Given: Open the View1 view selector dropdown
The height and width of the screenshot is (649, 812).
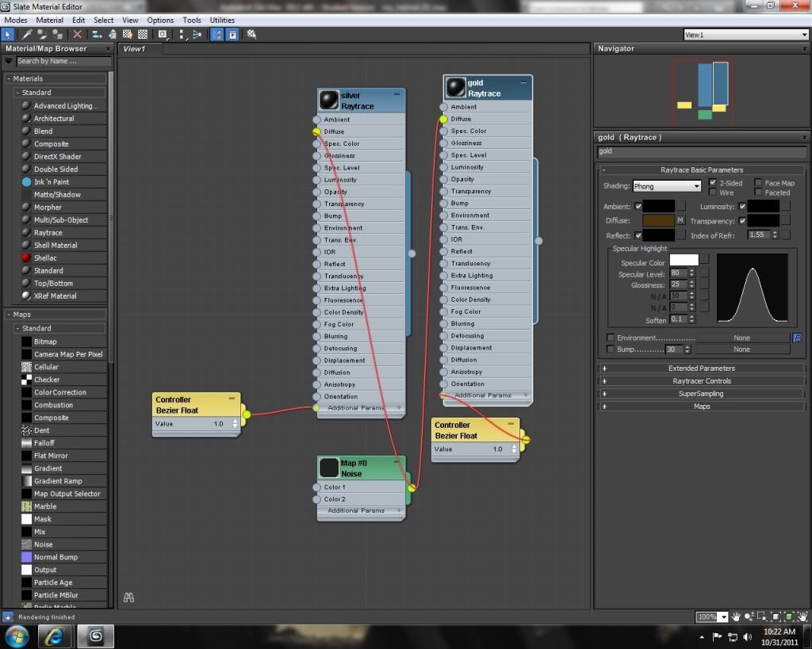Looking at the screenshot, I should tap(745, 35).
